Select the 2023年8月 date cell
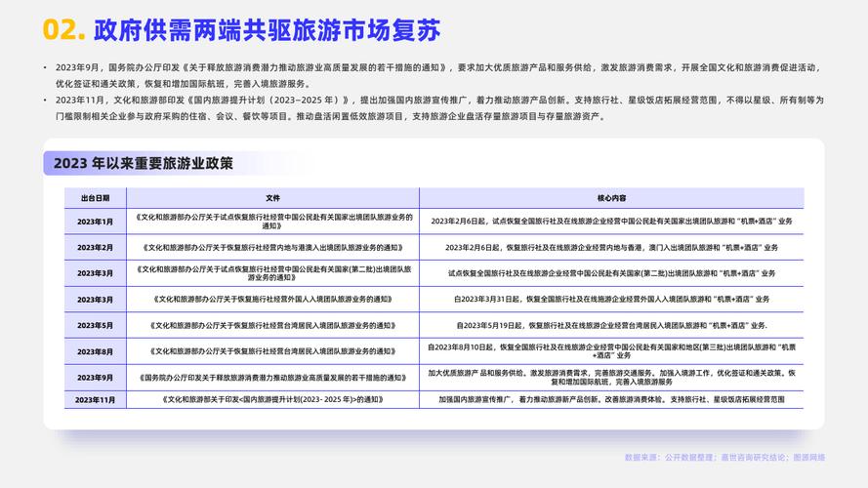 pyautogui.click(x=96, y=352)
